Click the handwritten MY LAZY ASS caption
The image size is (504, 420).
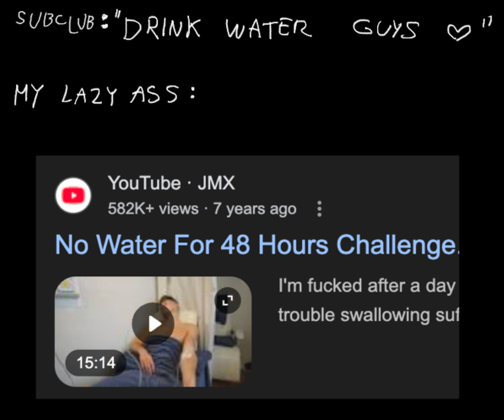click(x=97, y=95)
